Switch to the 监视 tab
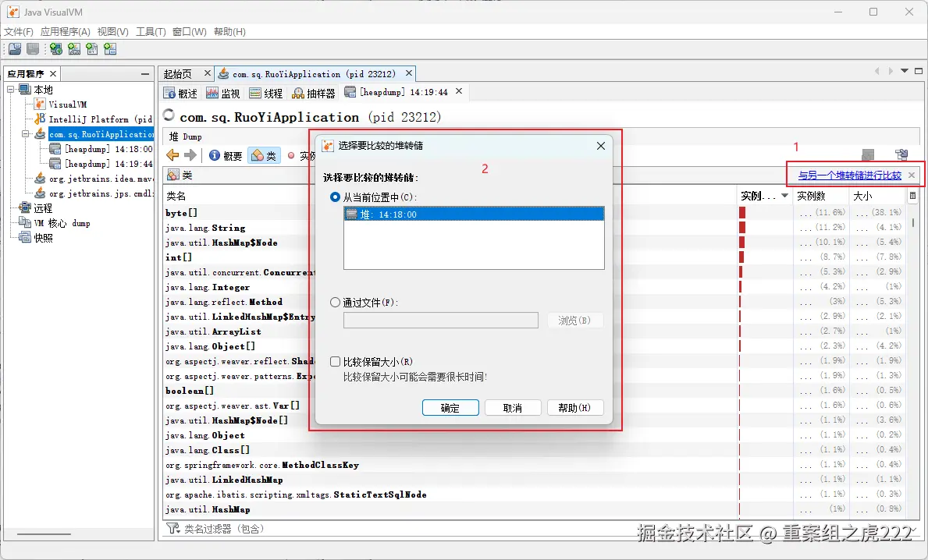This screenshot has width=928, height=560. (223, 94)
